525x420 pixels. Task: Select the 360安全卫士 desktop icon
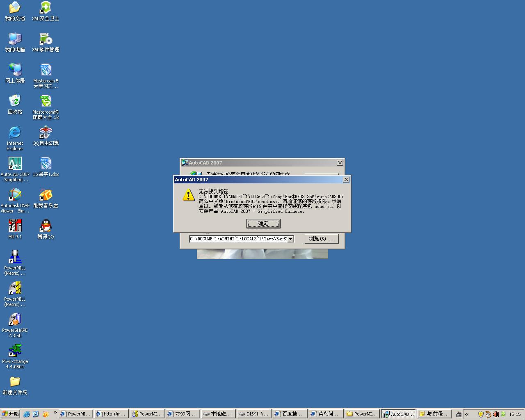tap(46, 11)
